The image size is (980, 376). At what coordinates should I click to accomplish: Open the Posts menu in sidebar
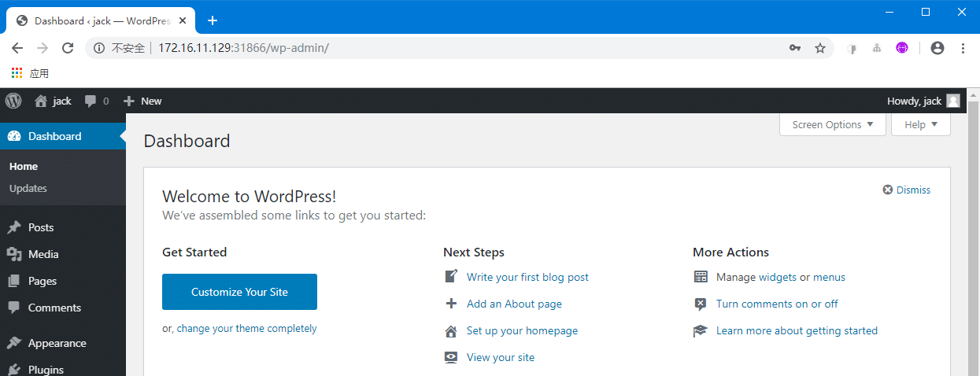click(x=41, y=227)
